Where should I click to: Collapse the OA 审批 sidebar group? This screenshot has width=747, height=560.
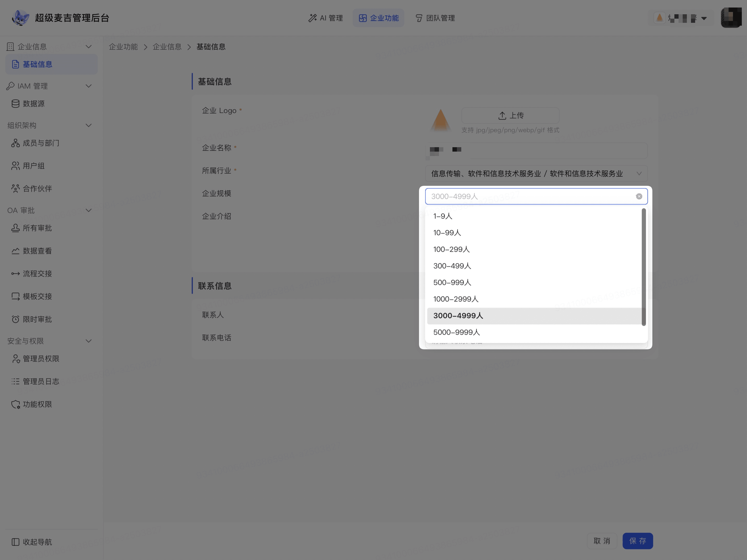pyautogui.click(x=88, y=211)
